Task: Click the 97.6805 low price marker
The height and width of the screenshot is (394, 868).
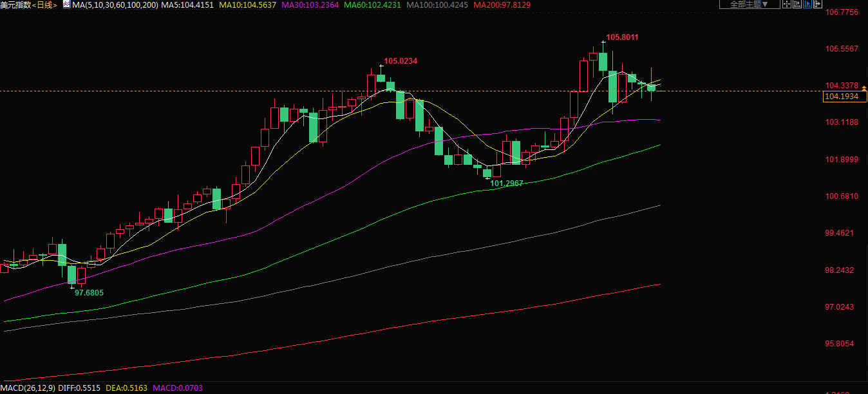Action: tap(89, 292)
